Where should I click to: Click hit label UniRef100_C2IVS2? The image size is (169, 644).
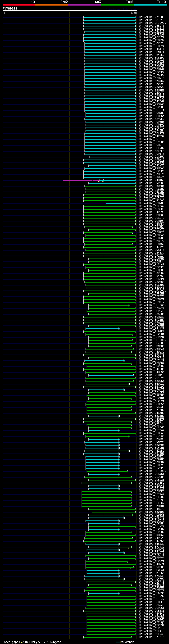pos(152,596)
